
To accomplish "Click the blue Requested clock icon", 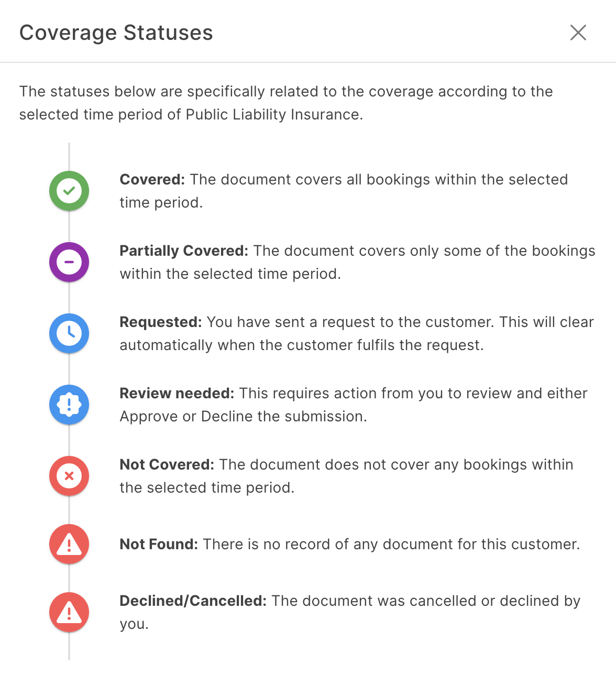I will click(x=69, y=333).
